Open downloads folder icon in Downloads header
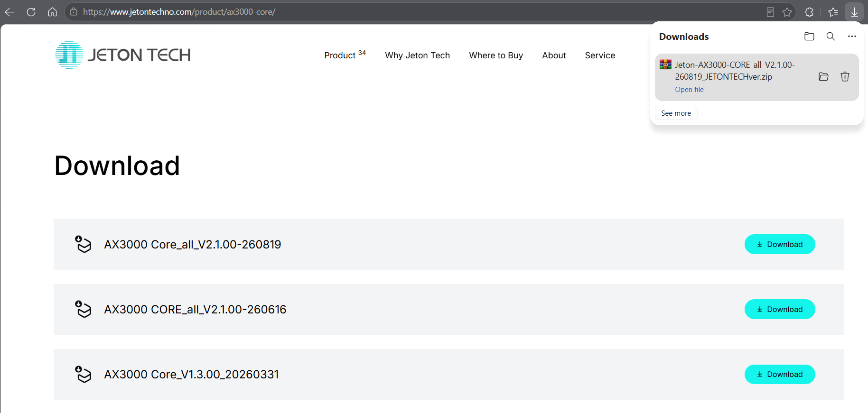 [809, 37]
